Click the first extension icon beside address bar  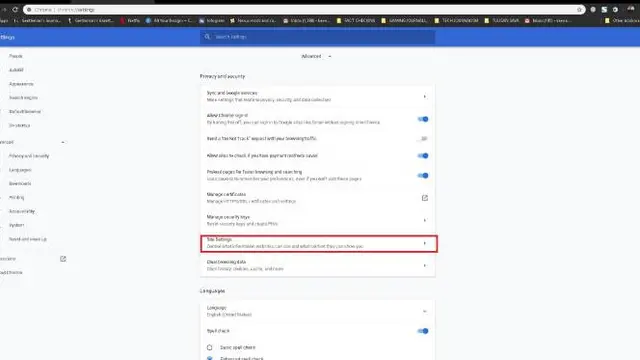coord(593,9)
